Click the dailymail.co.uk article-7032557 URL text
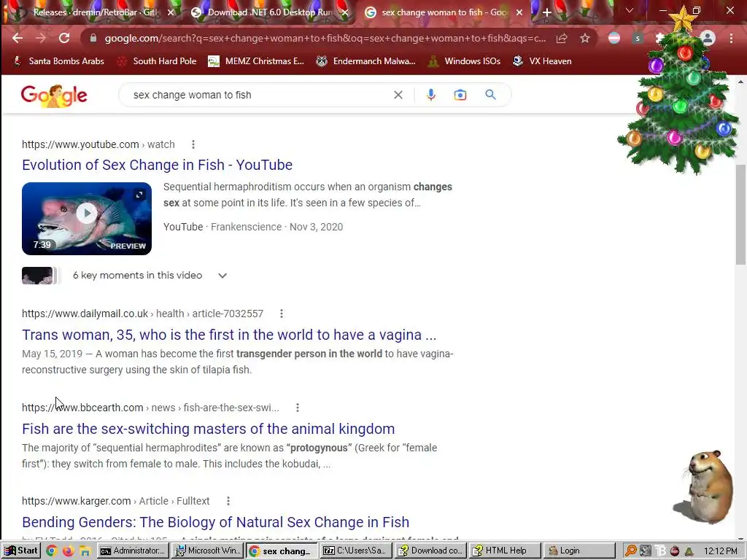 pyautogui.click(x=142, y=314)
